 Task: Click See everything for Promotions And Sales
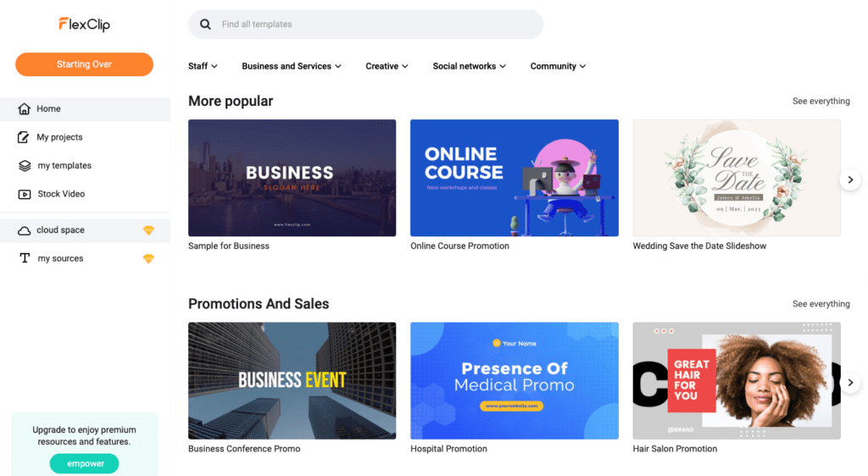coord(821,304)
